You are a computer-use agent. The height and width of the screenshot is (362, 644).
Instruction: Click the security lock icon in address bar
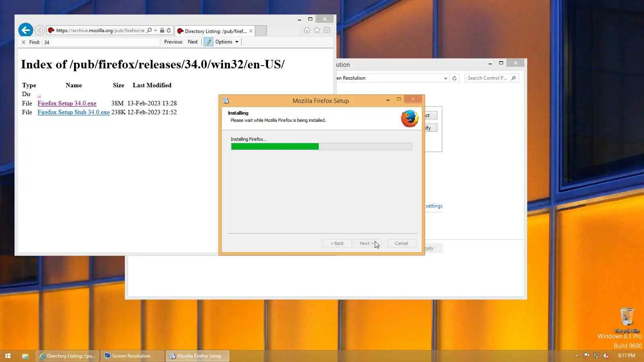point(162,30)
